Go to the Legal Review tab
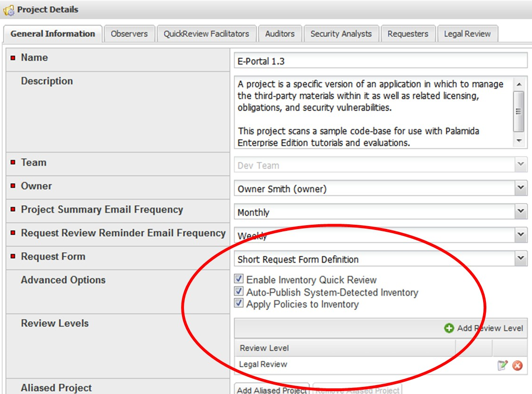Viewport: 532px width, 394px height. 467,34
